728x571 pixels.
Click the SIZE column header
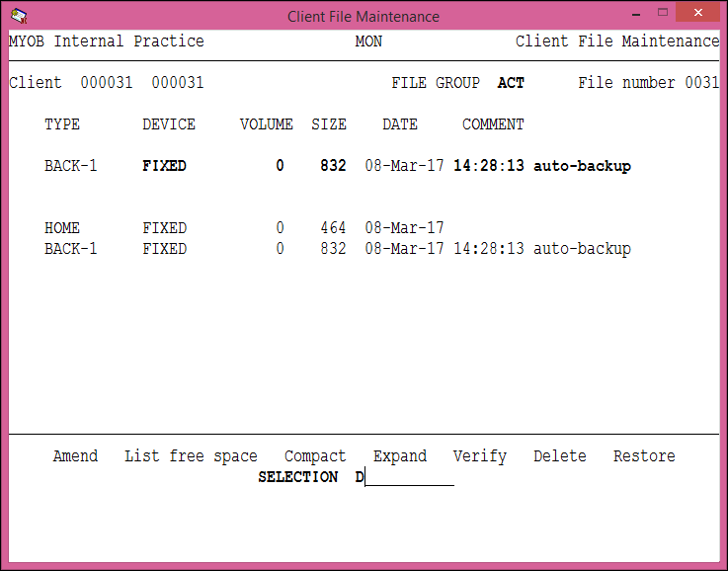[329, 124]
